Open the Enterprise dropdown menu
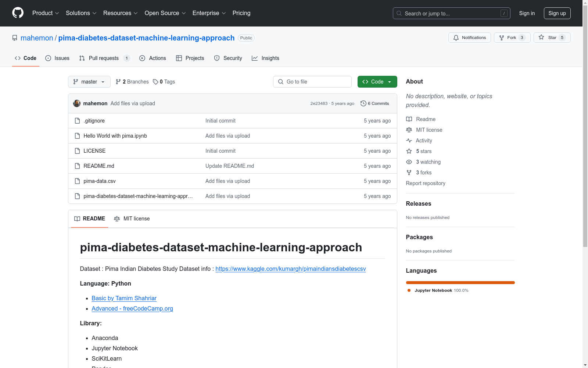 209,13
